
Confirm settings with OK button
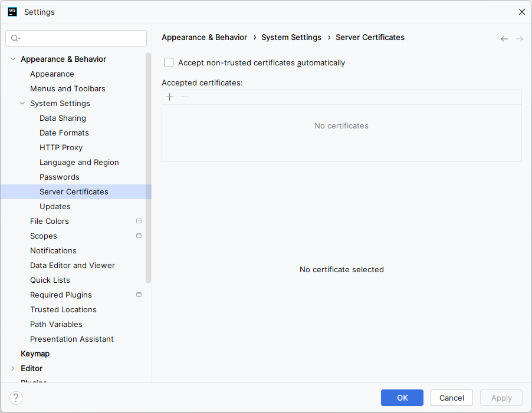(x=402, y=398)
